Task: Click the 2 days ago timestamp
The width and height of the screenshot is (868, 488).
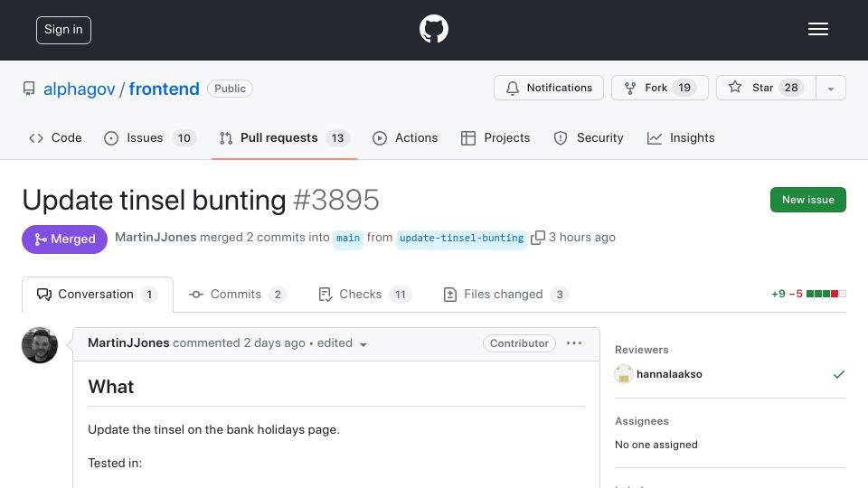Action: [275, 343]
